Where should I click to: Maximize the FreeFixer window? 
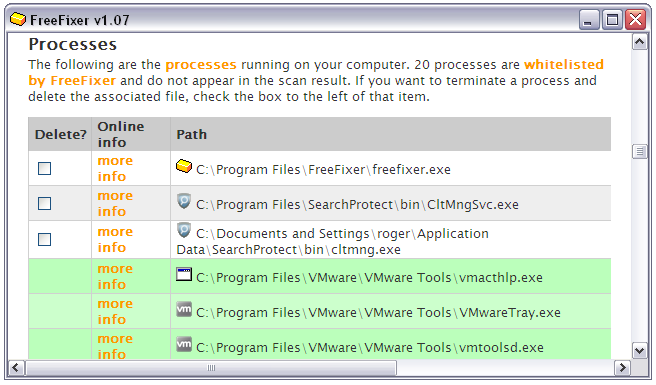click(x=612, y=19)
